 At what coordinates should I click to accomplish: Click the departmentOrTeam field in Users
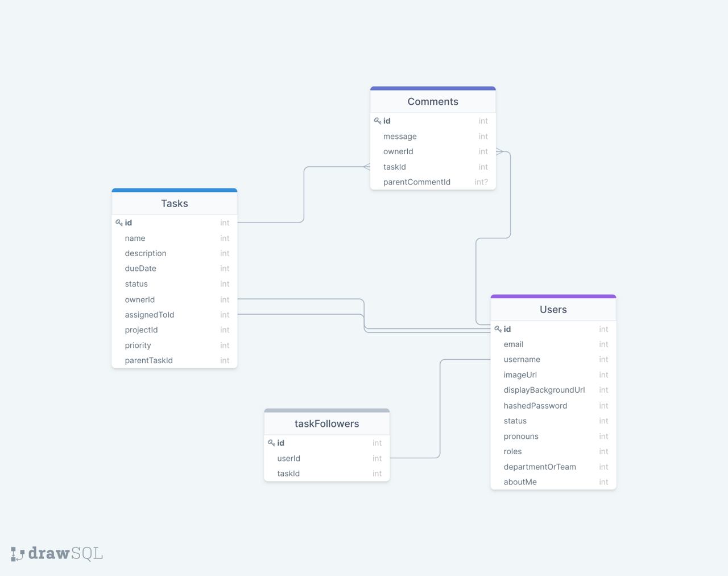540,467
